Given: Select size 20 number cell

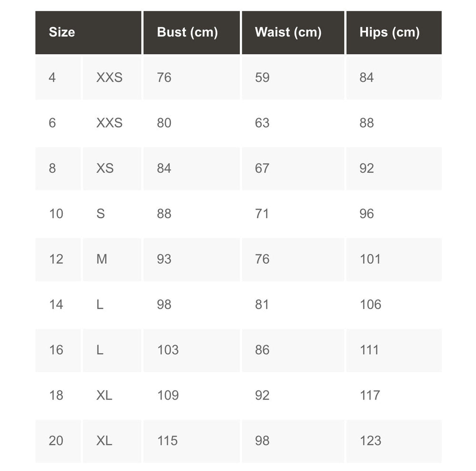Looking at the screenshot, I should (x=56, y=441).
